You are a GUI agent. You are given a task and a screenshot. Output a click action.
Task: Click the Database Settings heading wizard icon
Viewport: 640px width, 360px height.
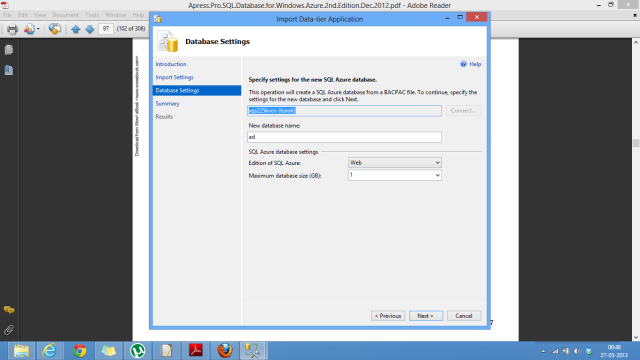(x=168, y=41)
